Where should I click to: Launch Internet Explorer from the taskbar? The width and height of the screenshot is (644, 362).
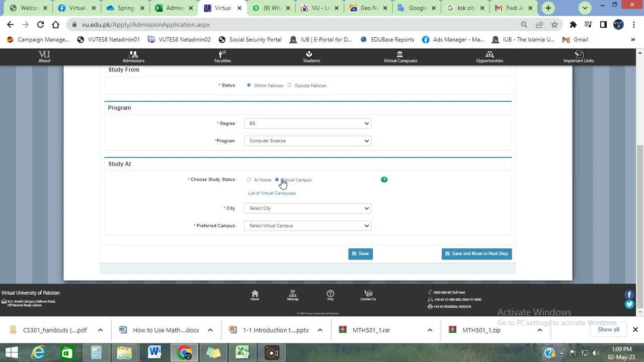(x=38, y=352)
